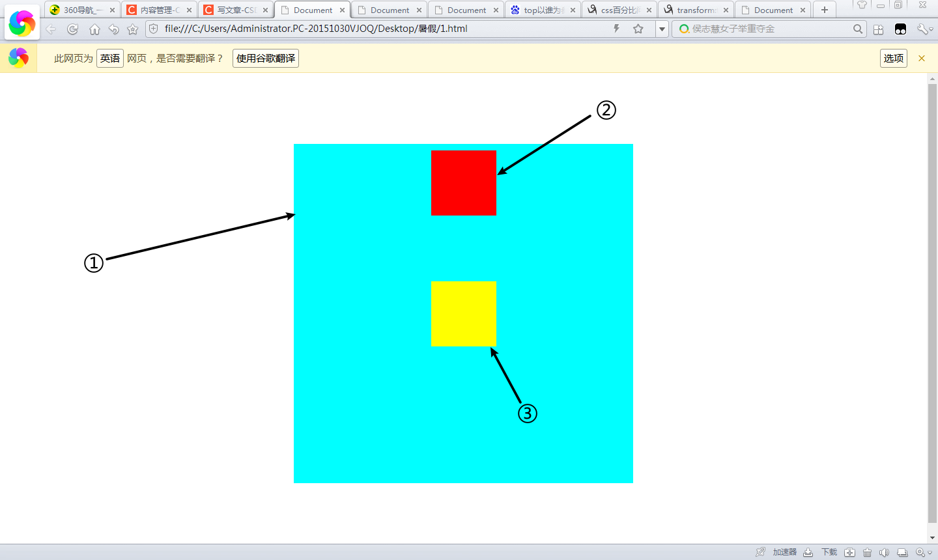Click the search box with 侯志慧 text
Image resolution: width=938 pixels, height=560 pixels.
(769, 29)
